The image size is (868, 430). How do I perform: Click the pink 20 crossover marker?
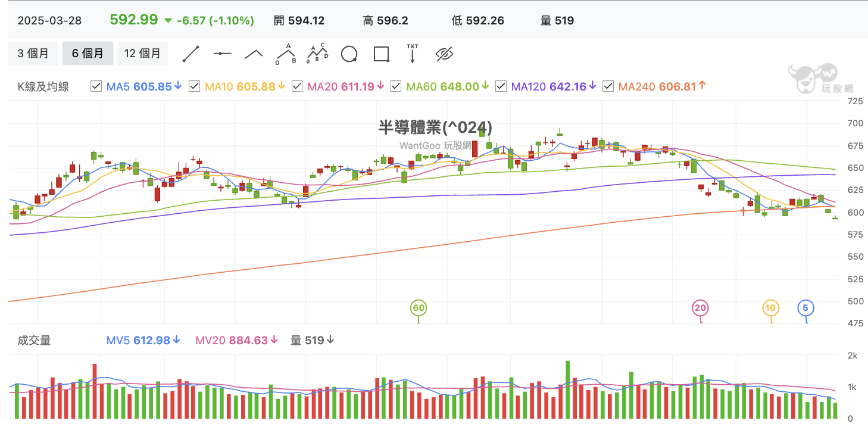coord(700,308)
